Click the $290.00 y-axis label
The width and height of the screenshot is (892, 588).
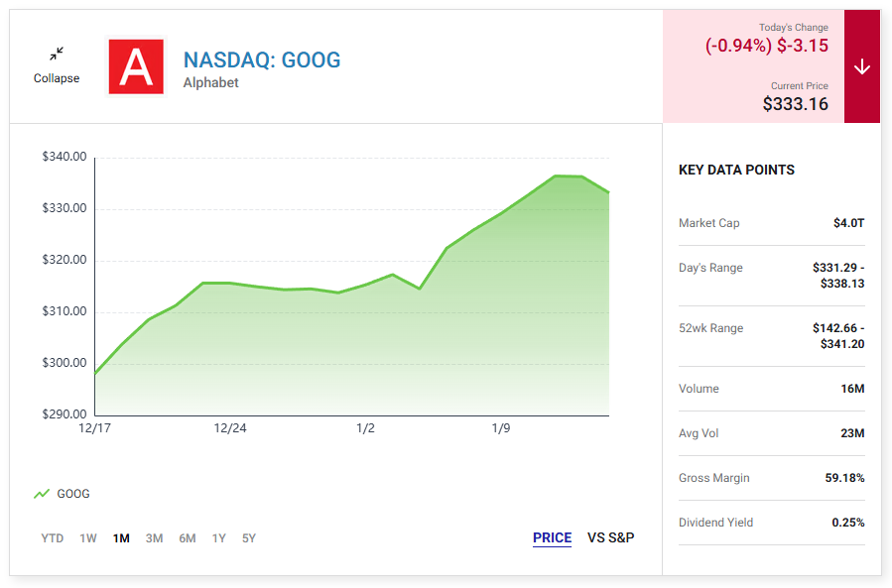pos(64,414)
